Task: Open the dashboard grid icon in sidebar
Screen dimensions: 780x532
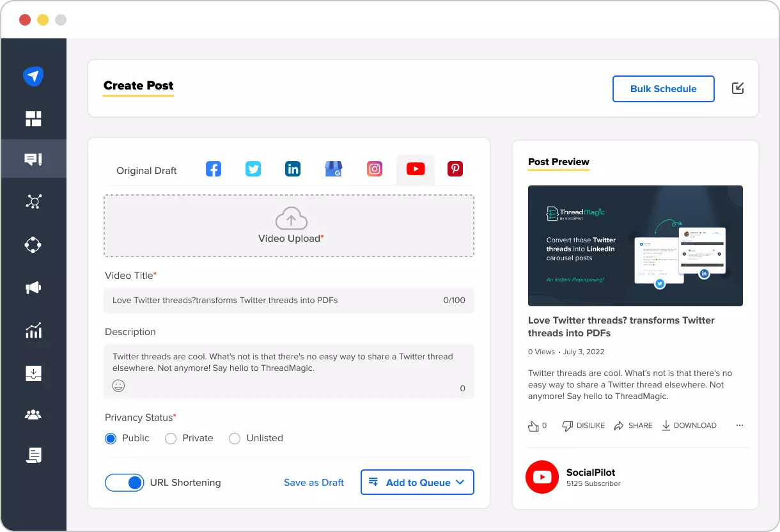Action: click(x=33, y=119)
